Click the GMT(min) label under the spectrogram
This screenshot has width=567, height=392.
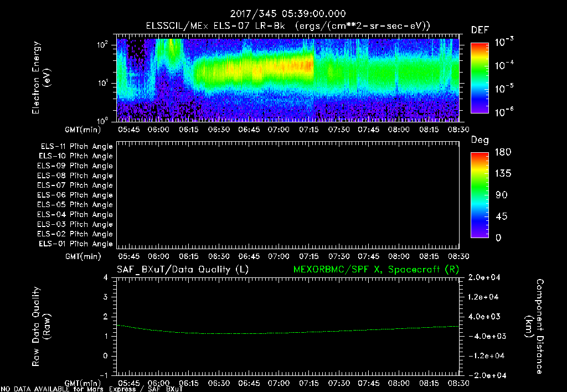coord(83,130)
